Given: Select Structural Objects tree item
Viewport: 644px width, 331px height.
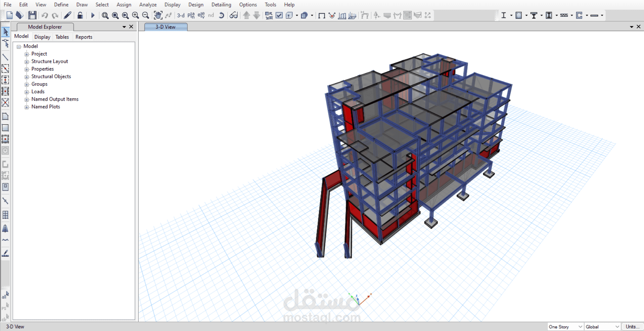Looking at the screenshot, I should click(51, 77).
